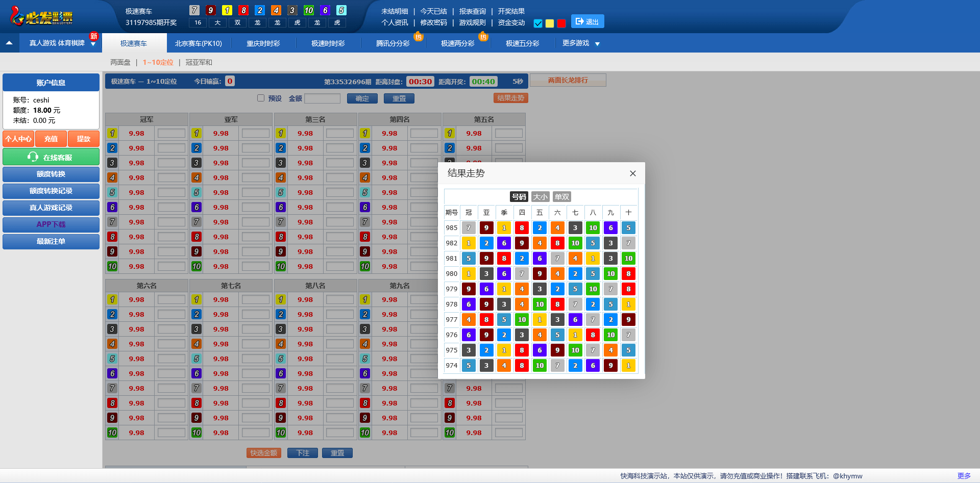Click the 金额 amount input field
Image resolution: width=980 pixels, height=483 pixels.
(322, 98)
